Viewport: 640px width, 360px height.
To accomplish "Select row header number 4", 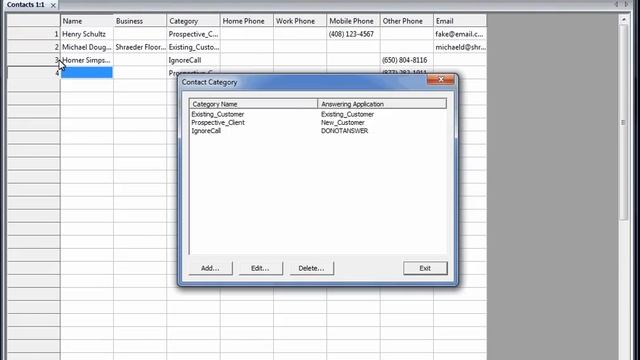I will [x=33, y=73].
